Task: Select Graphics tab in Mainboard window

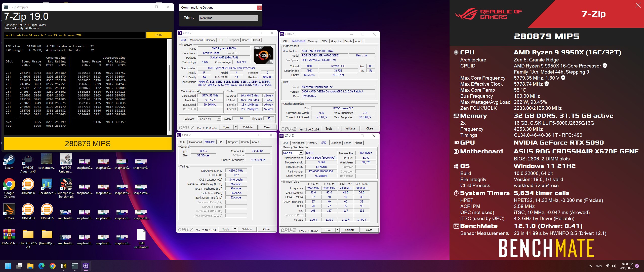Action: 336,41
